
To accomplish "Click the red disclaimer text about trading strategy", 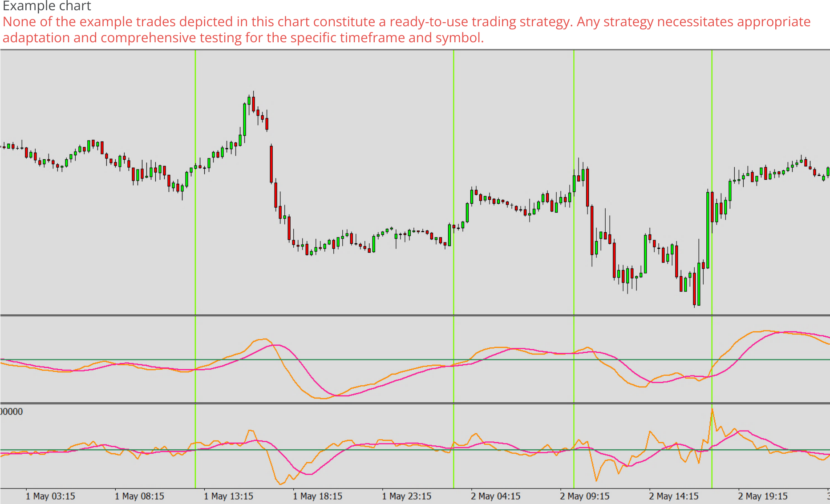I will pyautogui.click(x=407, y=29).
